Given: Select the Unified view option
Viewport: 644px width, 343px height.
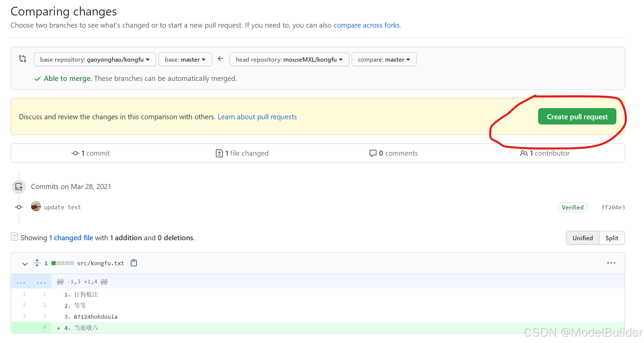Looking at the screenshot, I should pyautogui.click(x=582, y=238).
